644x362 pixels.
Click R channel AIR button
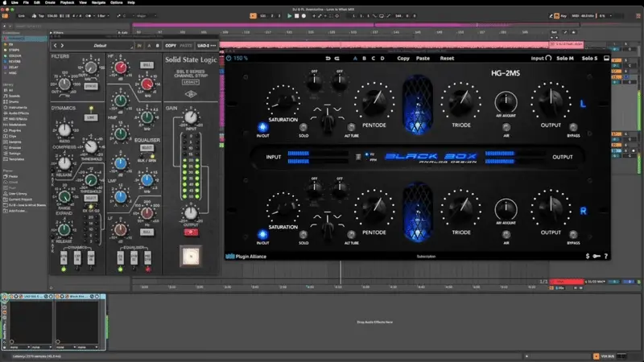coord(506,235)
